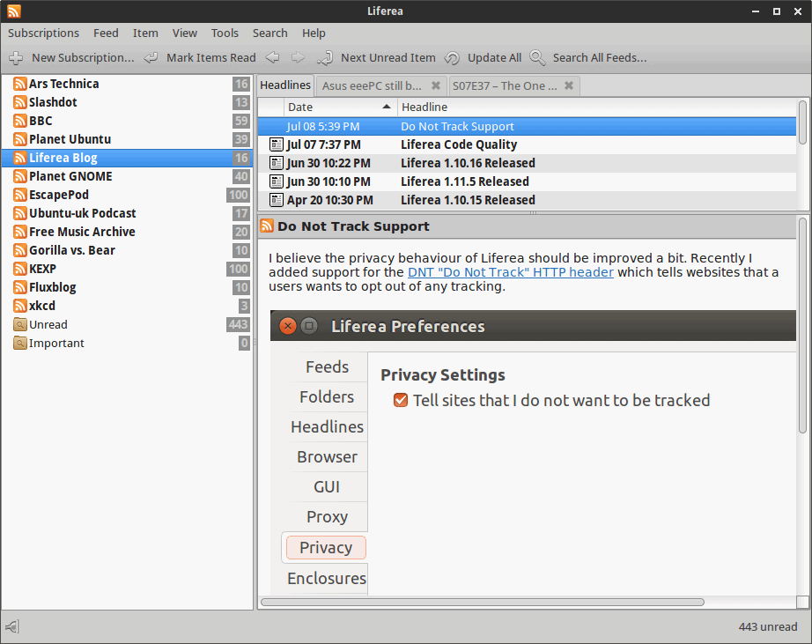Open DNT "Do Not Track" HTTP header link

coord(511,272)
